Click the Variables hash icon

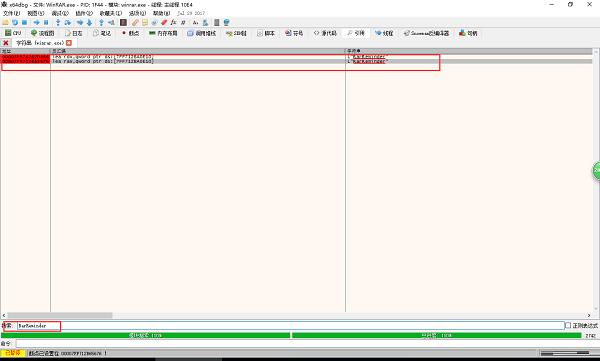coord(183,23)
